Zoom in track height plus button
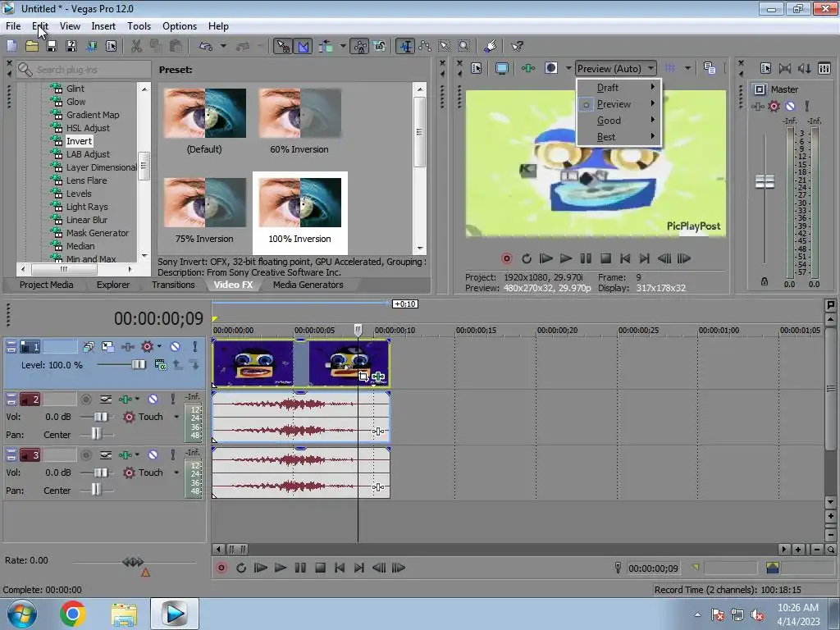 pyautogui.click(x=830, y=517)
